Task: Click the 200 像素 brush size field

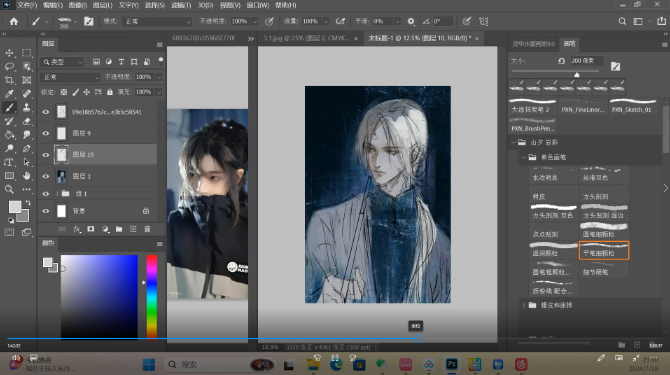Action: (x=586, y=61)
